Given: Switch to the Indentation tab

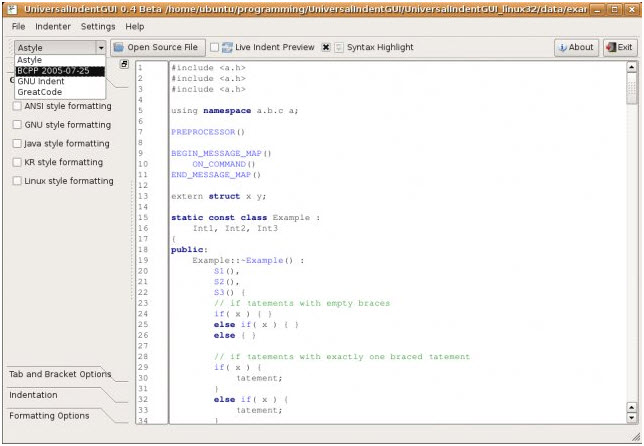Looking at the screenshot, I should (33, 395).
